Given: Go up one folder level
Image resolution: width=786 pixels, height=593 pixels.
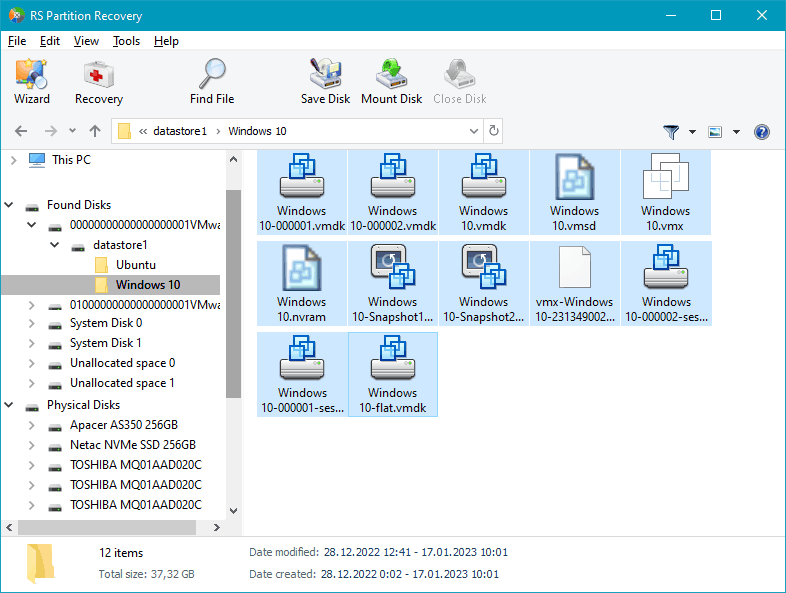Looking at the screenshot, I should [x=95, y=131].
